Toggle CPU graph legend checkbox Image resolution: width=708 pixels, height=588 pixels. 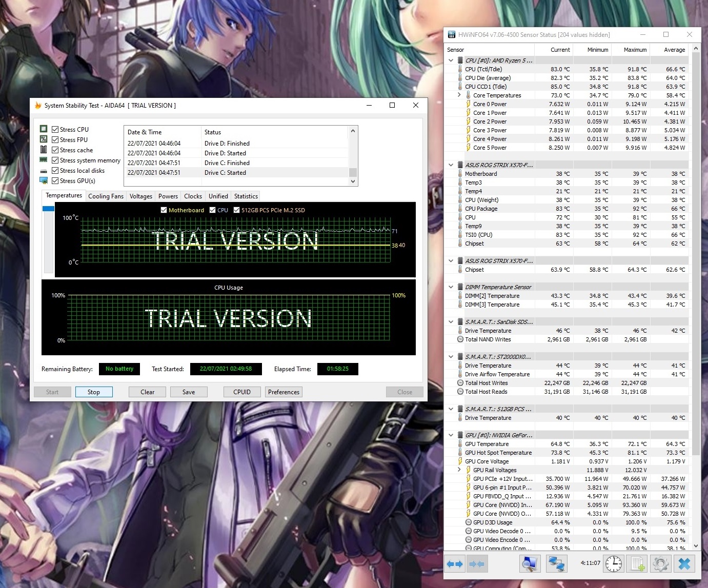[212, 210]
